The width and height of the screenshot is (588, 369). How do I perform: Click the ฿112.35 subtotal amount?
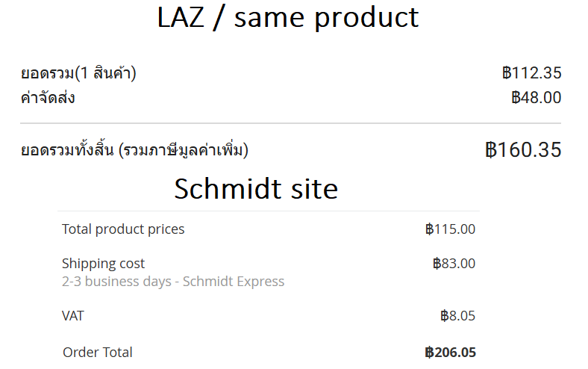[531, 73]
